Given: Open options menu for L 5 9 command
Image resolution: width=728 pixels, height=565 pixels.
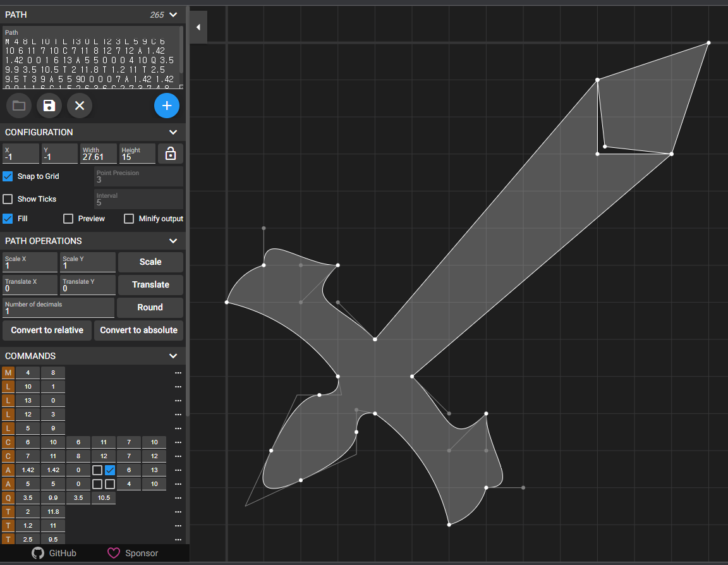Looking at the screenshot, I should (178, 428).
